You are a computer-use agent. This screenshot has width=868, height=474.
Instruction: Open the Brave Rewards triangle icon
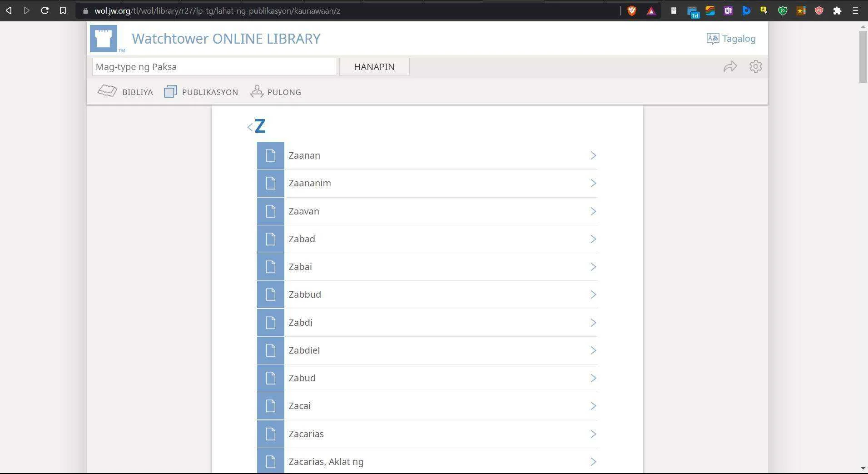[x=651, y=11]
